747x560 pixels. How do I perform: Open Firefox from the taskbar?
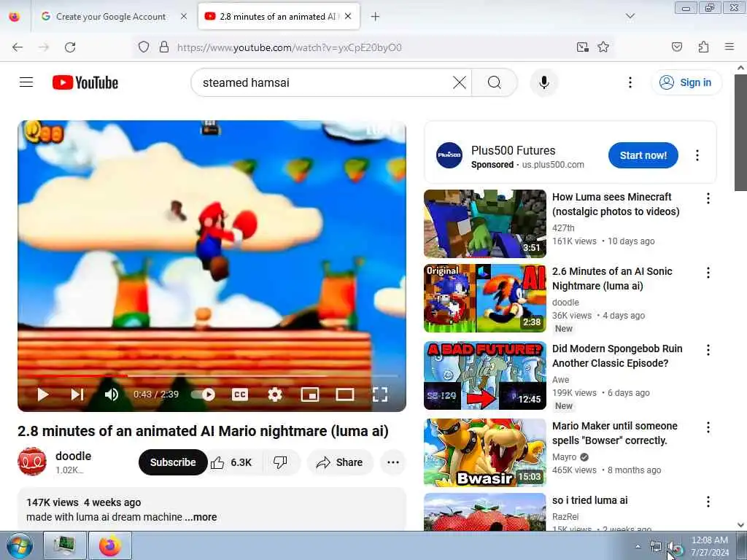[x=110, y=545]
